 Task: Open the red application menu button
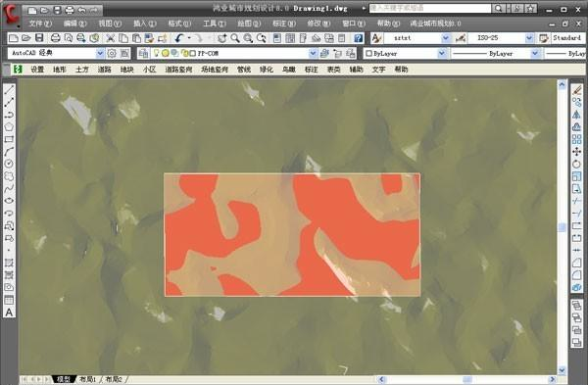[11, 15]
